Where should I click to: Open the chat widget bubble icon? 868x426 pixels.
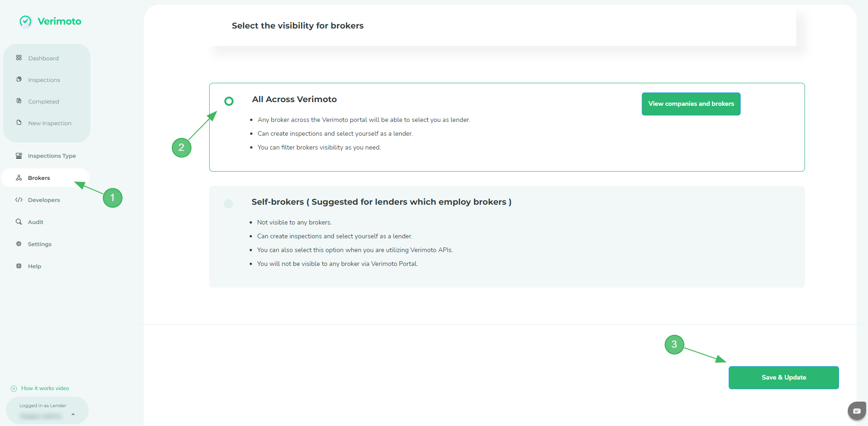[x=857, y=410]
